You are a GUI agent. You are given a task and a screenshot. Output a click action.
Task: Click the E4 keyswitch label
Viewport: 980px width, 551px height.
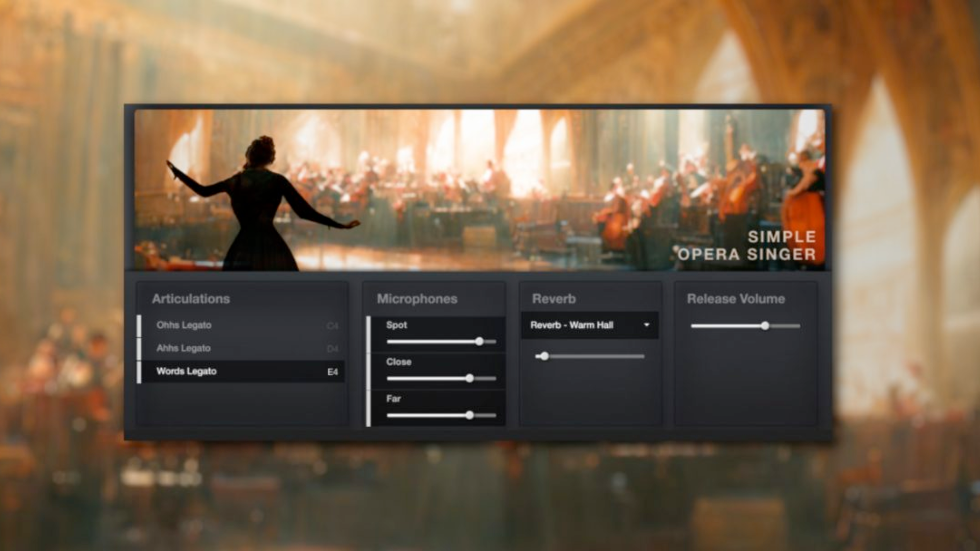[x=332, y=372]
